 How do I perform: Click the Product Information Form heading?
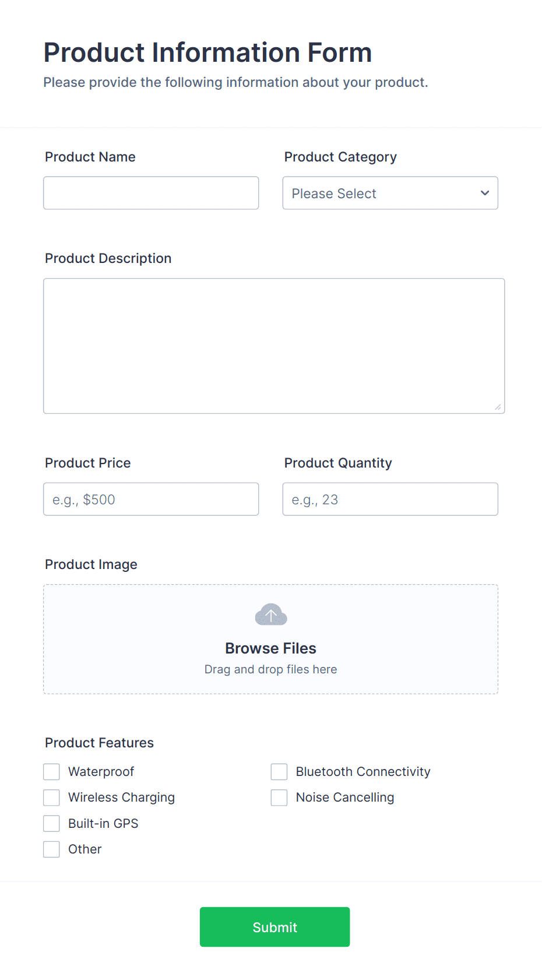207,52
